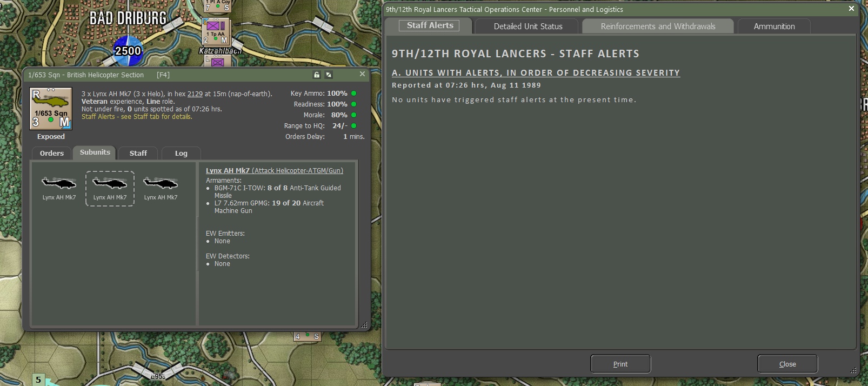Image resolution: width=868 pixels, height=386 pixels.
Task: Select the first Lynx AH Mk7 subunit
Action: pyautogui.click(x=59, y=188)
